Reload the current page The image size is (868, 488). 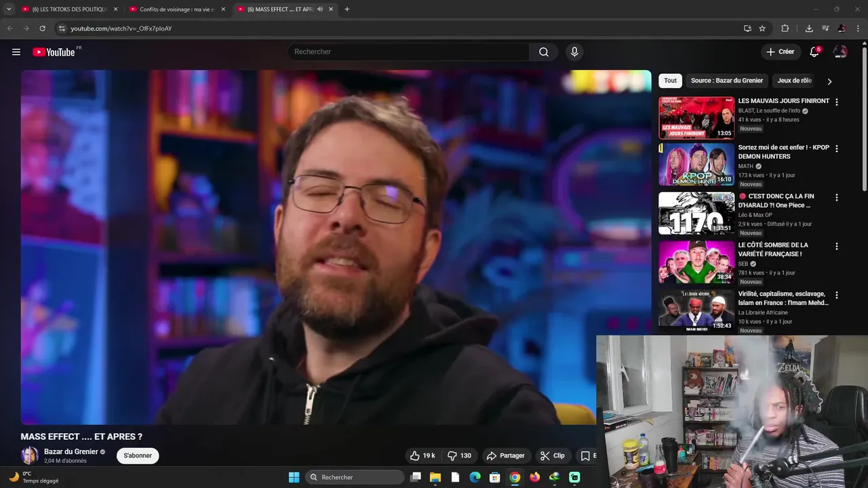tap(42, 28)
